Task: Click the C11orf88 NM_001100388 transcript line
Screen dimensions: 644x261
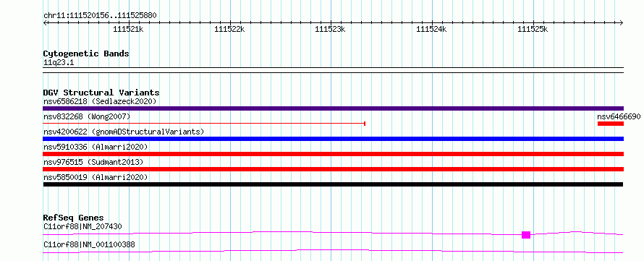Action: point(333,251)
